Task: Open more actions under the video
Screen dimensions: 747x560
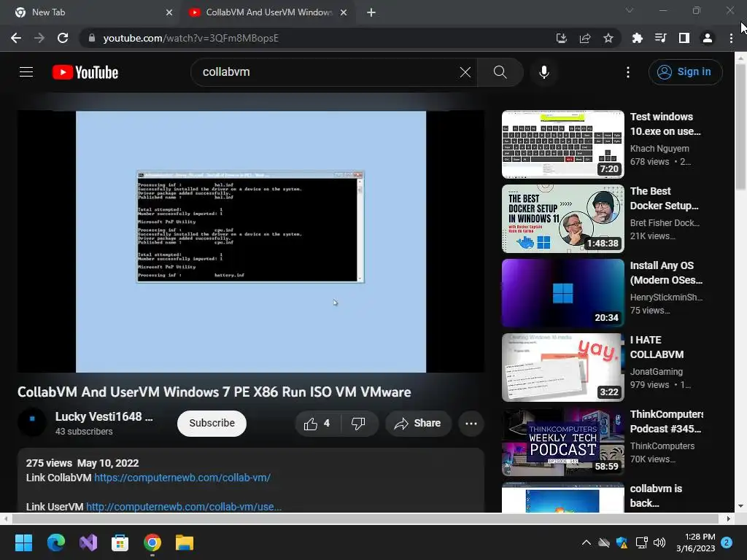Action: [x=471, y=424]
